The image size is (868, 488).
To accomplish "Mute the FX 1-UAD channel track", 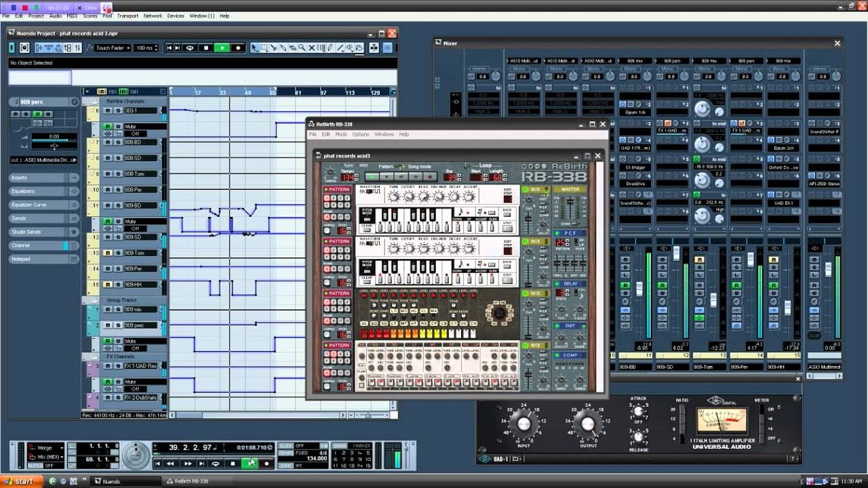I will (x=107, y=365).
